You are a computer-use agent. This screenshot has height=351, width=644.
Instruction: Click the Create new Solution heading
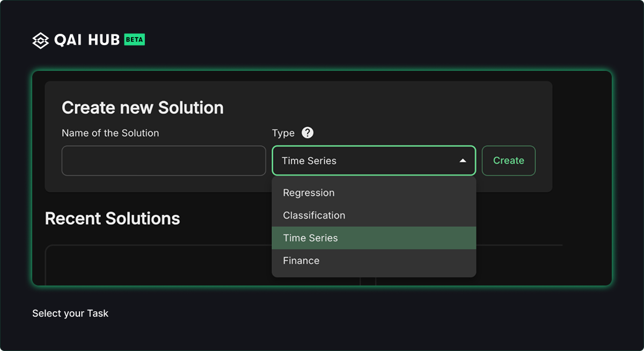point(142,108)
